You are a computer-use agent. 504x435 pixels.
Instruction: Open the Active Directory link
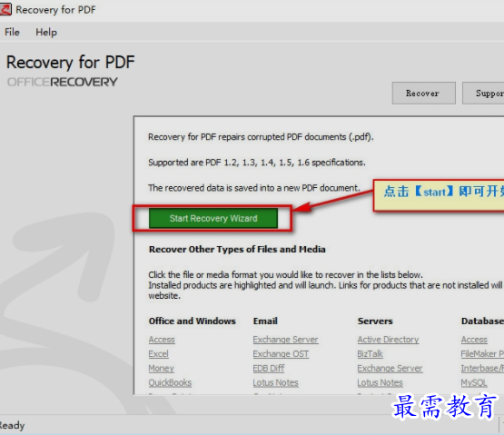388,340
